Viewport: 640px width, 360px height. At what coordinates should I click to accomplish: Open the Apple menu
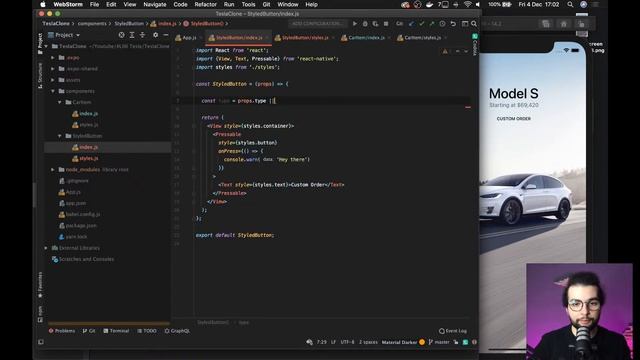click(x=43, y=4)
